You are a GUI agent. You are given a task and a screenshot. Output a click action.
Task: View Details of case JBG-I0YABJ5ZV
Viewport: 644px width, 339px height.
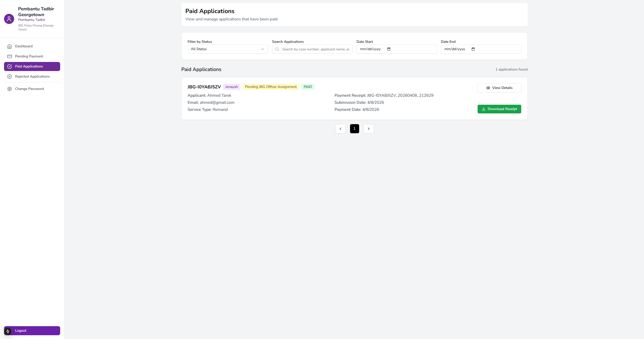click(499, 88)
